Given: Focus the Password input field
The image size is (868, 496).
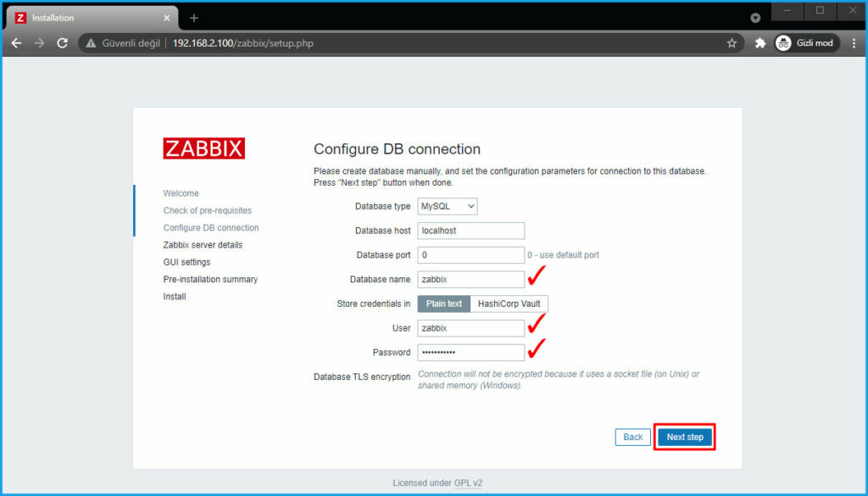Looking at the screenshot, I should 471,353.
